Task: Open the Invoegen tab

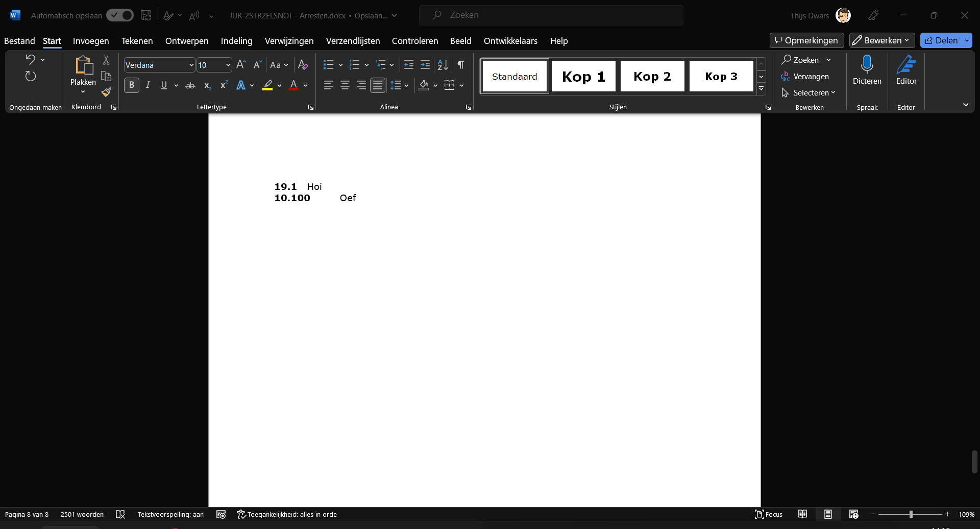Action: tap(91, 41)
